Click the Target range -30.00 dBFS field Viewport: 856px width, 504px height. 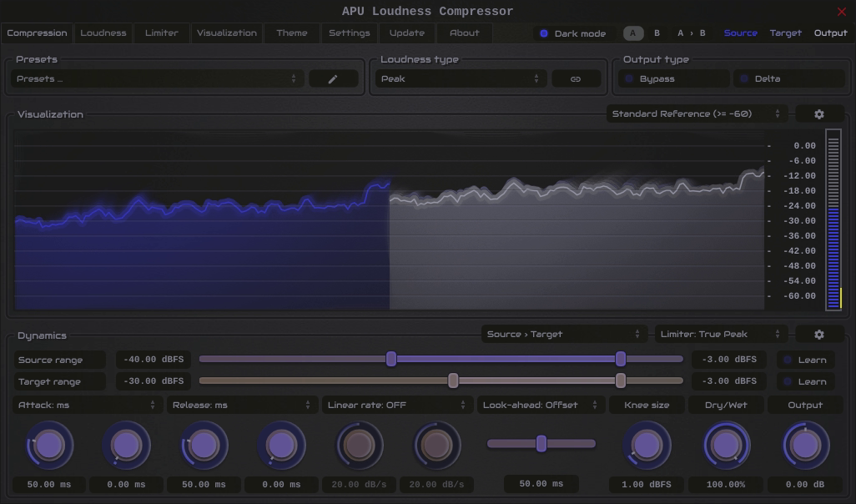point(154,381)
